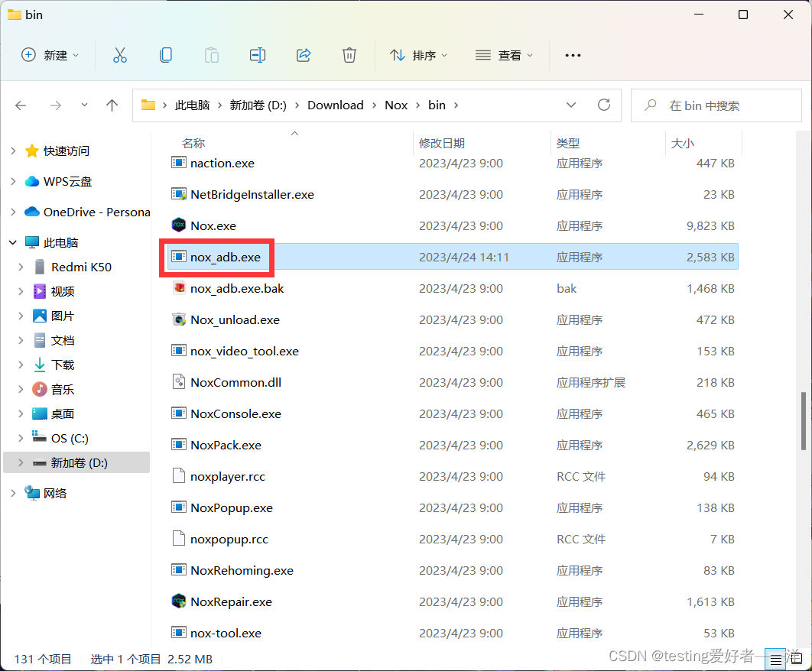
Task: Expand the WPS云盘 tree node
Action: point(13,181)
